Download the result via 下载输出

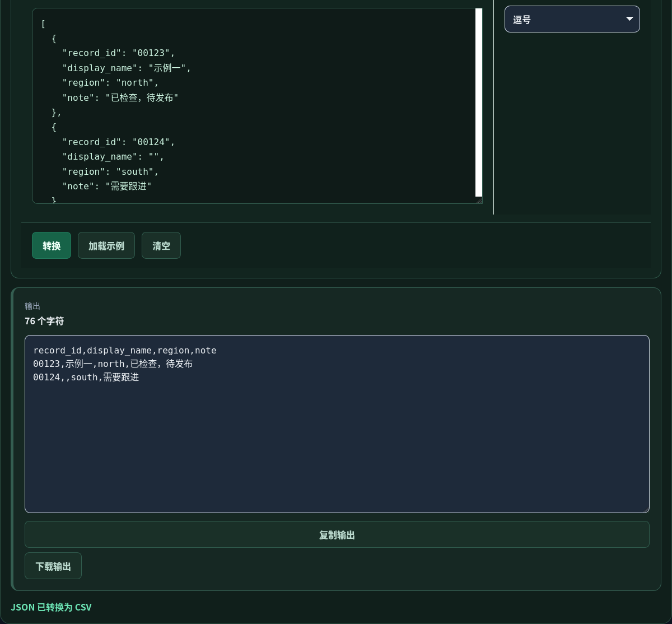(x=53, y=566)
